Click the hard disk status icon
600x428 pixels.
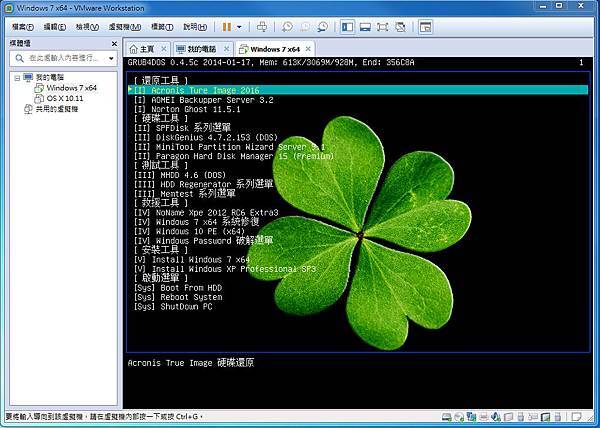point(446,417)
